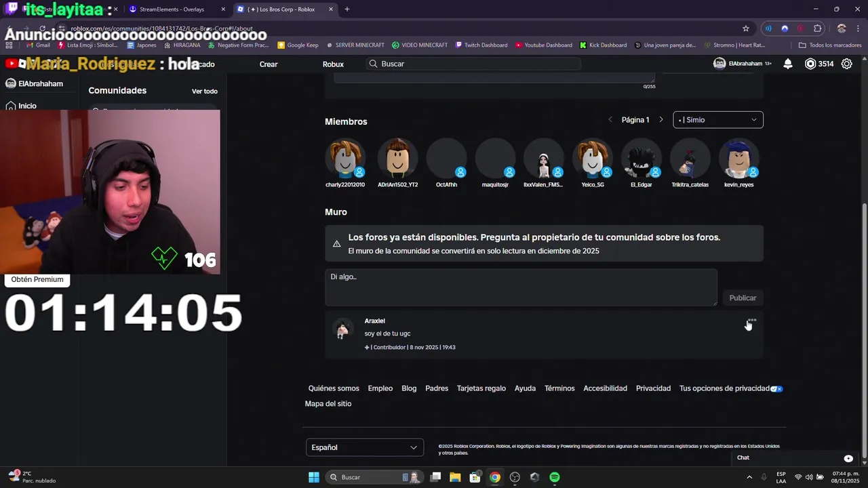
Task: Open member El_Edgar avatar
Action: click(642, 159)
